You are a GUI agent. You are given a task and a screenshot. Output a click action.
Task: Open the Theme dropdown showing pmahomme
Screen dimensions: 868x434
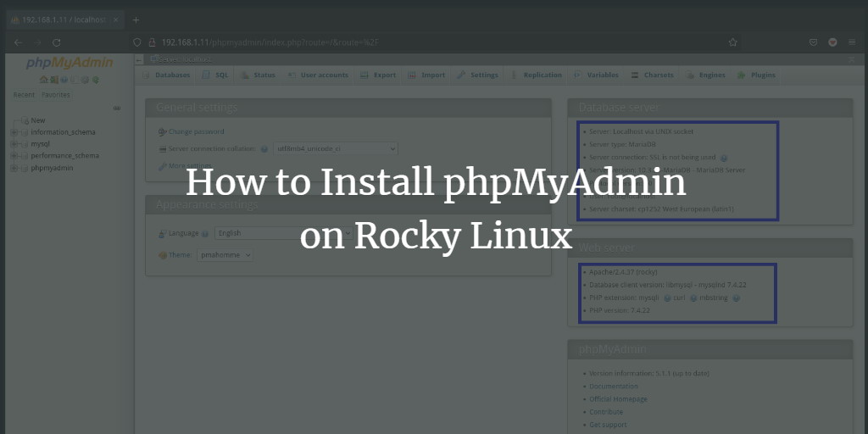point(225,255)
